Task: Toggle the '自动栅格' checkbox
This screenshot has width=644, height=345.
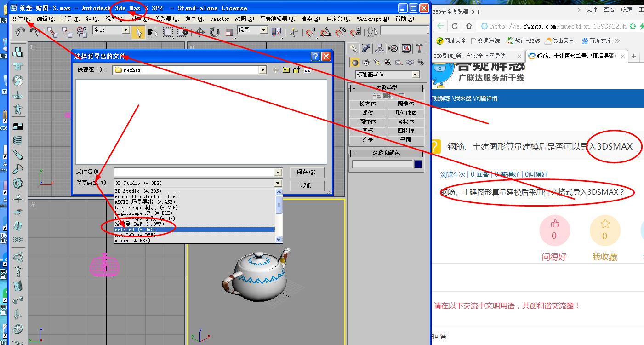Action: [x=401, y=96]
